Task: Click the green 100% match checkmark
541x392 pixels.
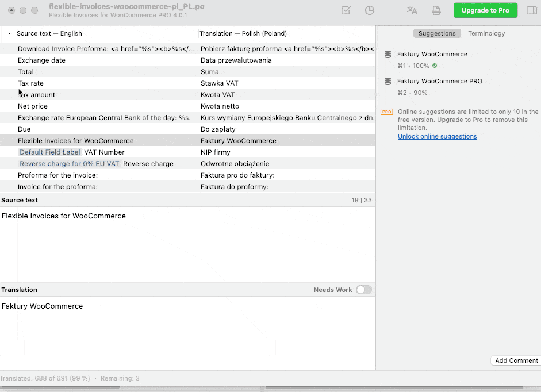Action: (x=435, y=66)
